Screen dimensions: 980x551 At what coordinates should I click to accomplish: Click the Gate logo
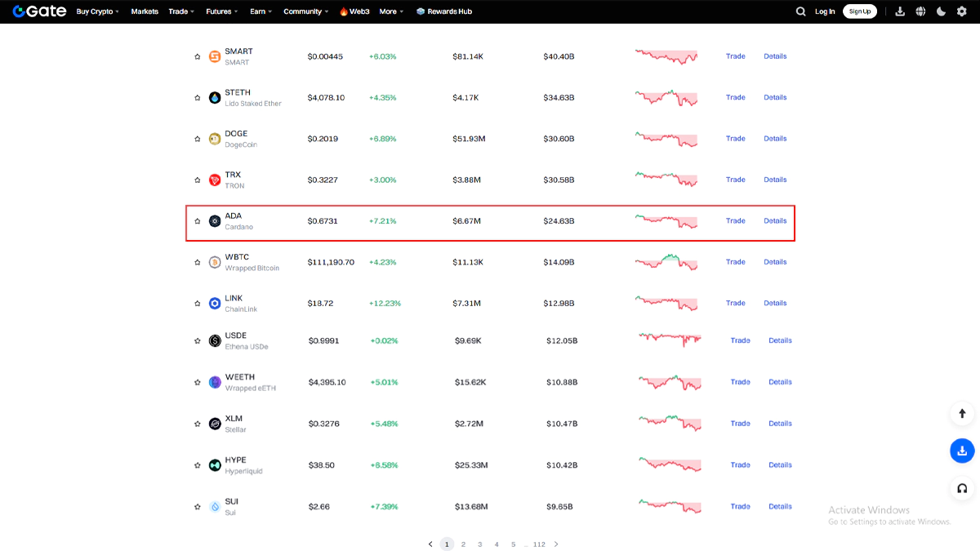coord(39,11)
